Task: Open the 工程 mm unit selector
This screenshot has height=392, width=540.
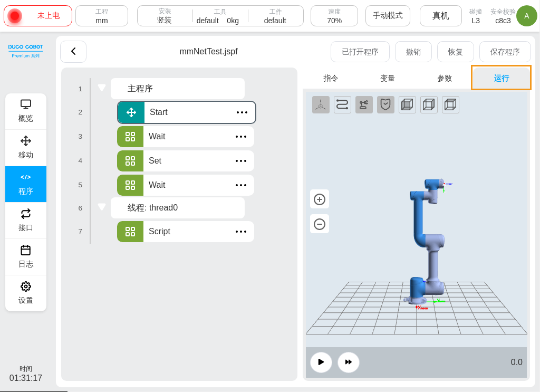Action: point(102,16)
